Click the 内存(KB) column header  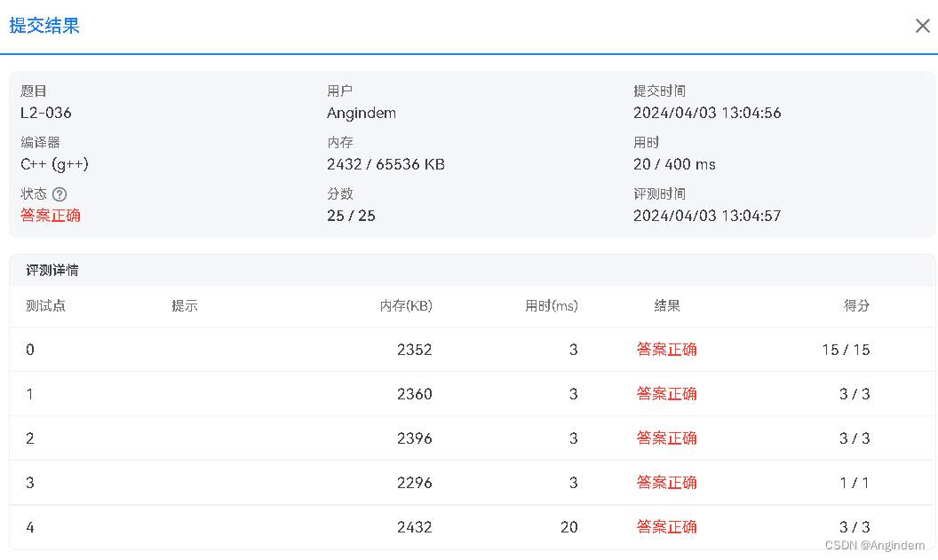[x=406, y=306]
